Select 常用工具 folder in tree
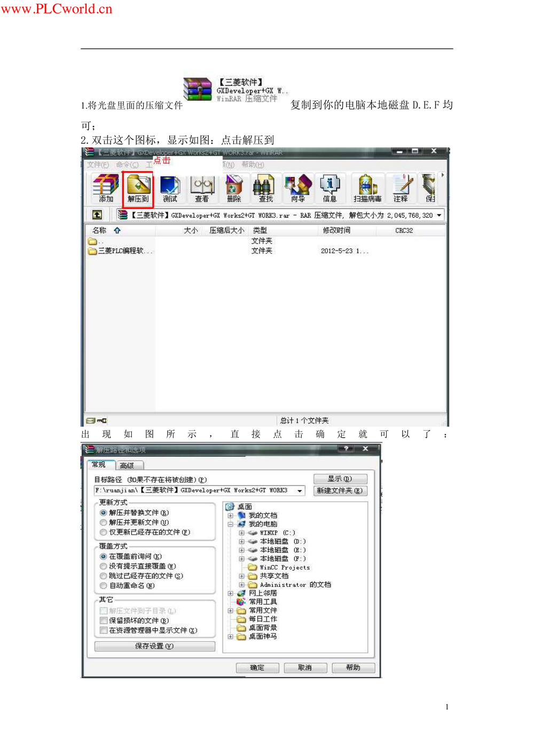The image size is (534, 756). [263, 602]
